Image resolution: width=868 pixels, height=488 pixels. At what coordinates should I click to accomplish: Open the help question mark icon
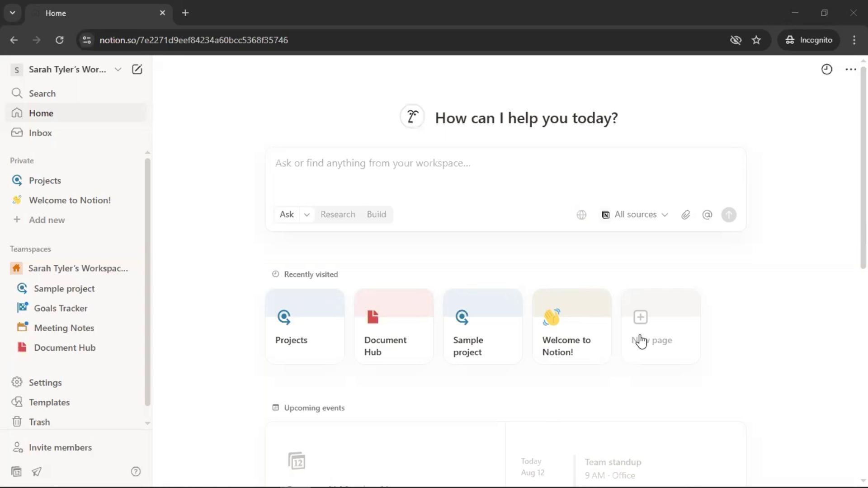point(136,471)
